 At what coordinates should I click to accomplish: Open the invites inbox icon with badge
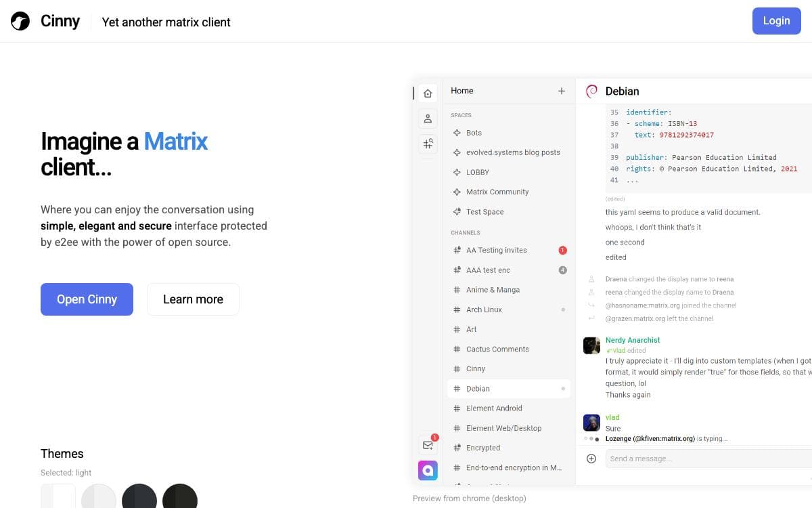[428, 445]
